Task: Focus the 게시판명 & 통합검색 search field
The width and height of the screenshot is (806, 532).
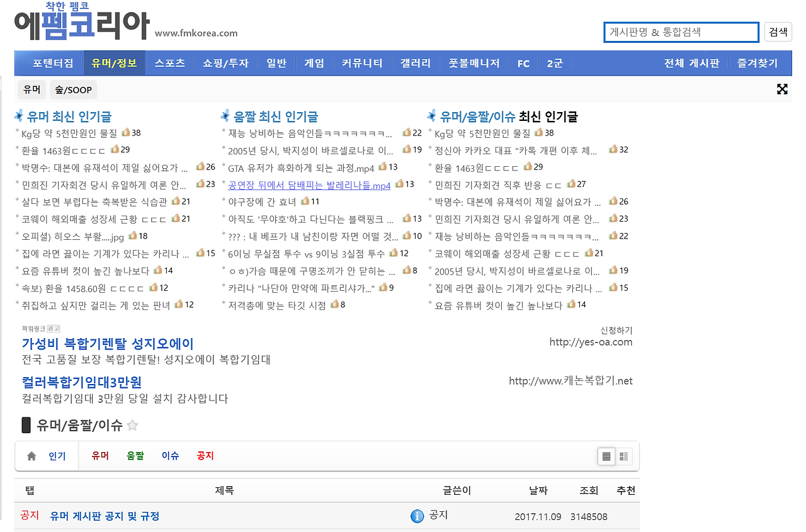Action: (681, 32)
